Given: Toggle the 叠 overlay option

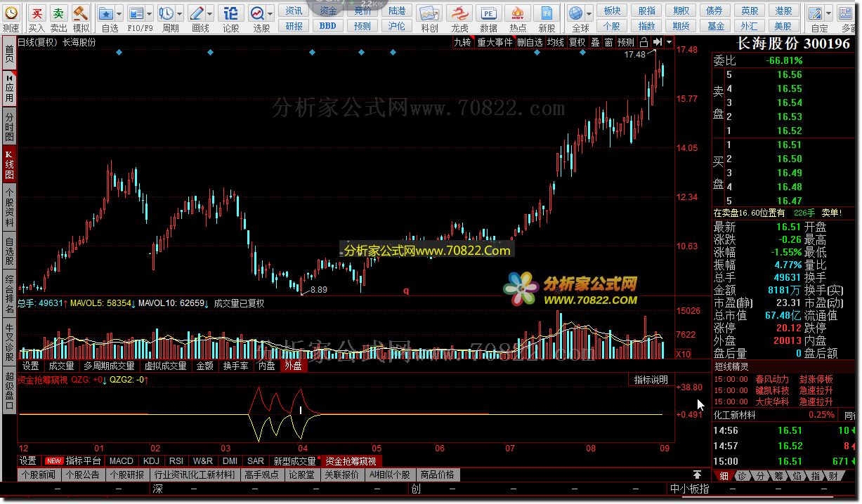Looking at the screenshot, I should (x=595, y=42).
